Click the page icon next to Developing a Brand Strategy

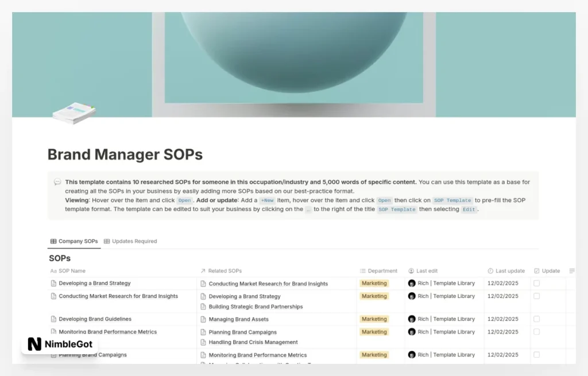[52, 283]
